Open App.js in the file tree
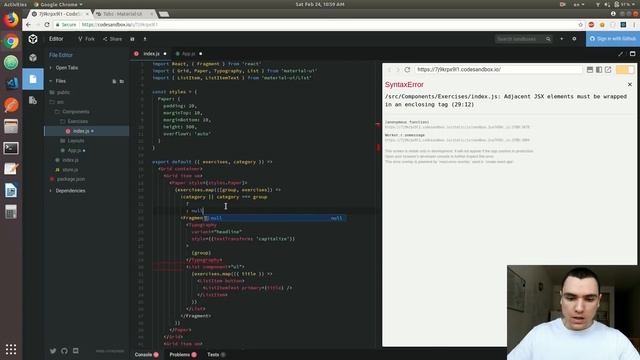The image size is (640, 360). tap(74, 151)
